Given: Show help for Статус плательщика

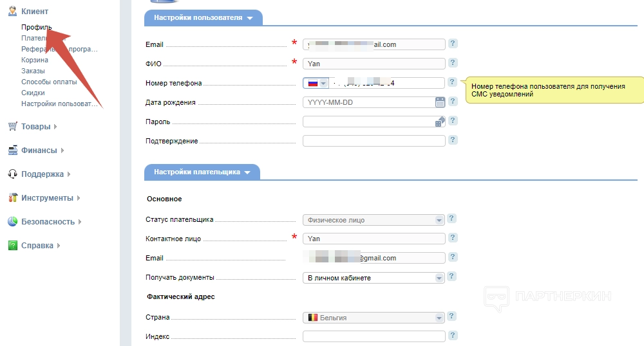Looking at the screenshot, I should tap(451, 219).
